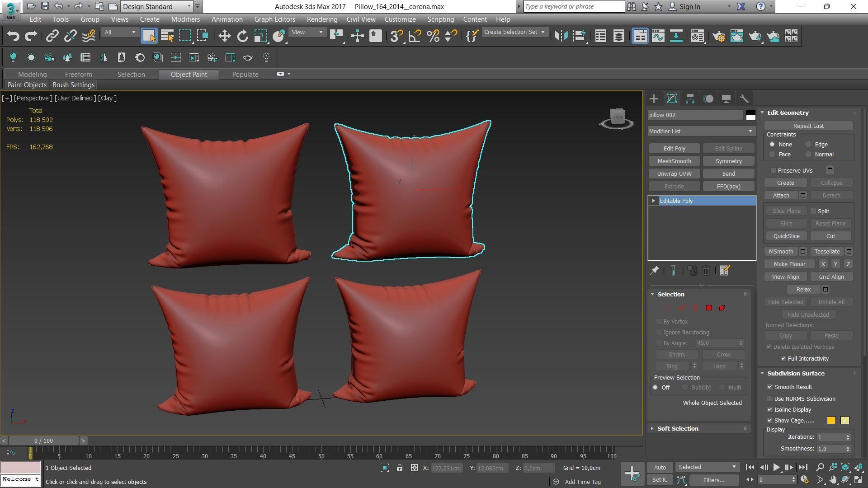
Task: Enable the Preserve UVs checkbox
Action: click(x=774, y=171)
